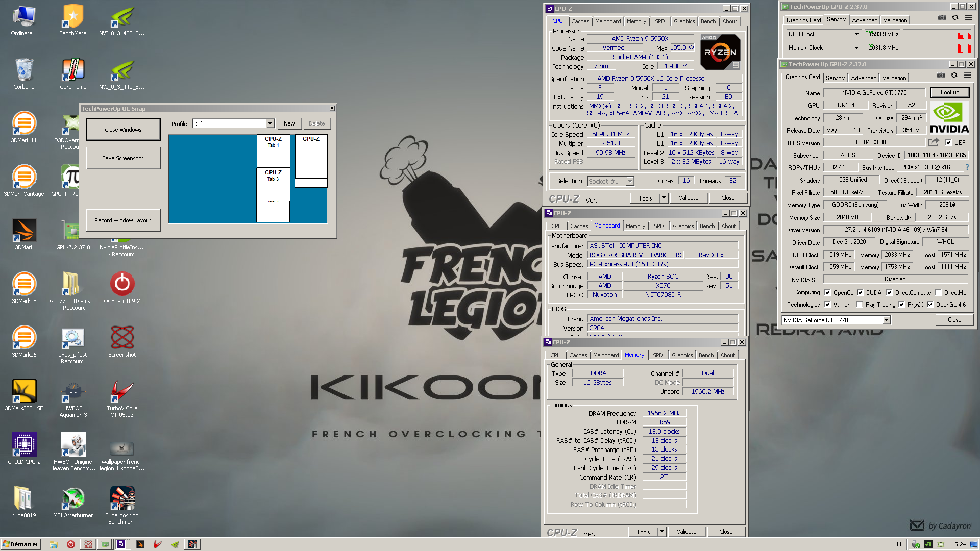The height and width of the screenshot is (551, 980).
Task: Open the OCSnap_0.9.2 desktop icon
Action: (x=122, y=288)
